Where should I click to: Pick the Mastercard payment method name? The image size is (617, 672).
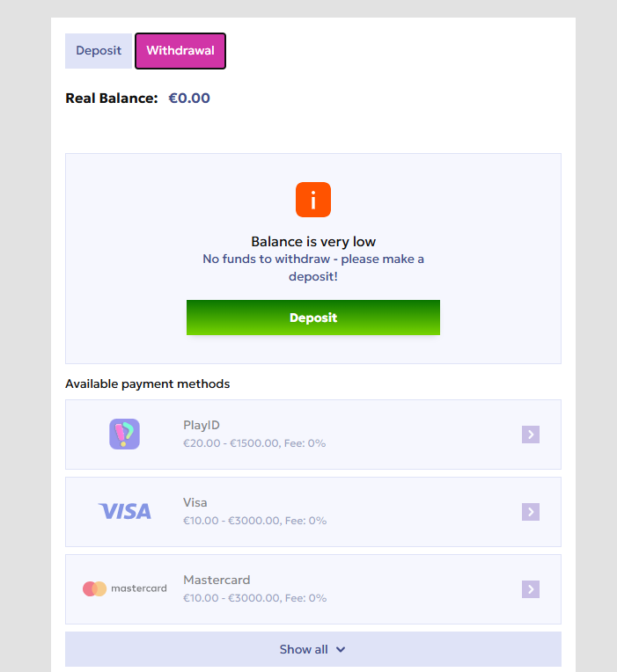(x=217, y=581)
